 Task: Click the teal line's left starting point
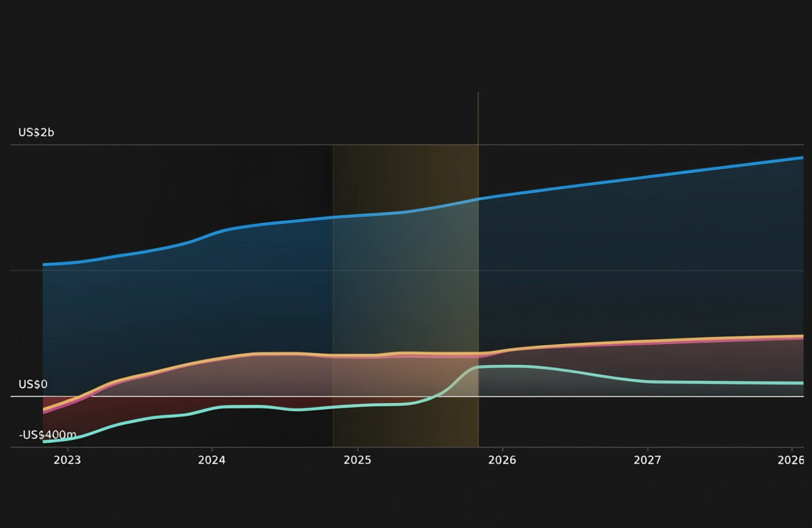point(44,442)
